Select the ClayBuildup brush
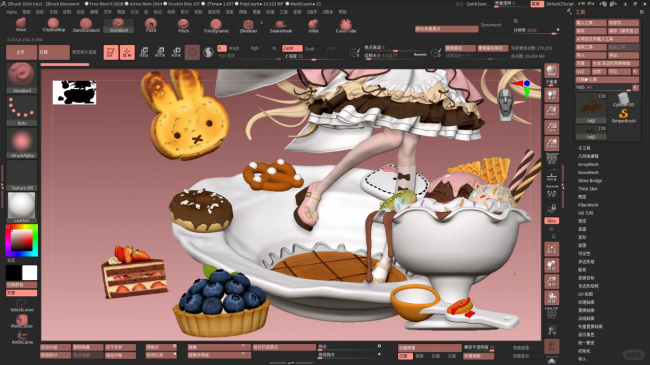Viewport: 650px width, 365px height. tap(53, 25)
